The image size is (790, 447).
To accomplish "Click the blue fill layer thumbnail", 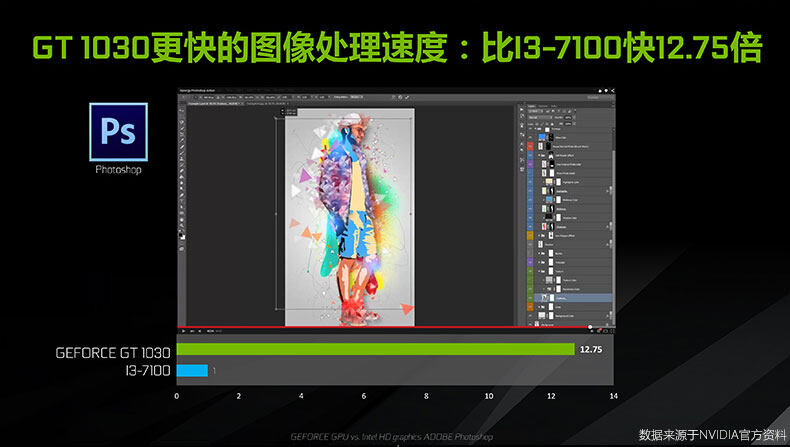I will tap(542, 137).
